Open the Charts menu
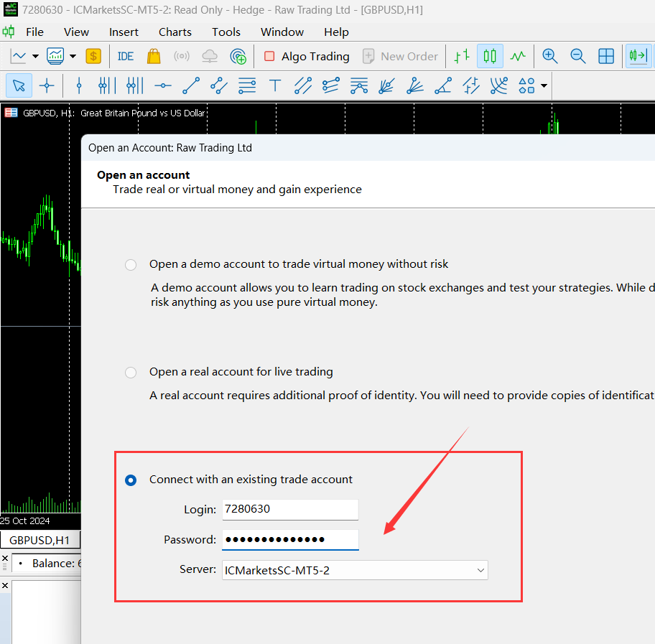655x644 pixels. coord(175,32)
